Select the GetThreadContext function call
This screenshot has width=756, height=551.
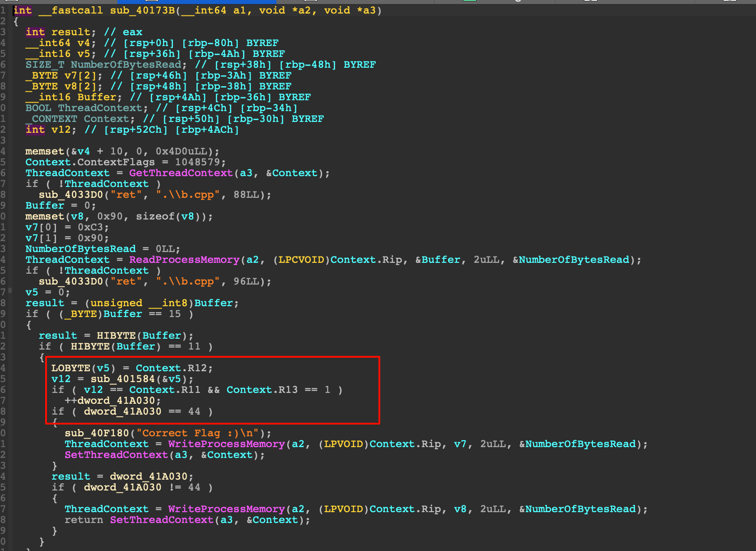click(181, 173)
